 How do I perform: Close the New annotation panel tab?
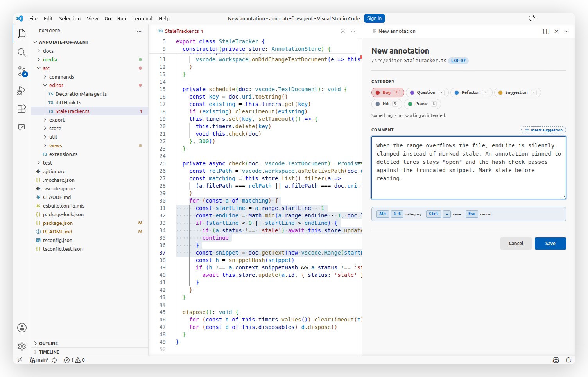tap(556, 31)
